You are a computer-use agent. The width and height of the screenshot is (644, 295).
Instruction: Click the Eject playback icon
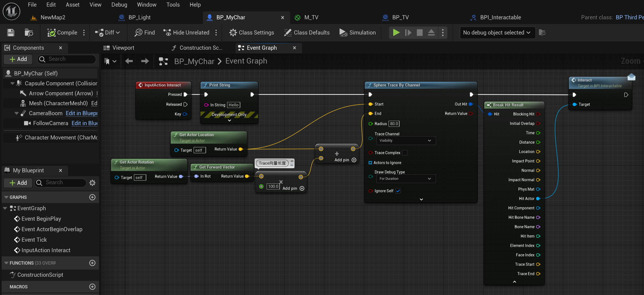coord(431,33)
